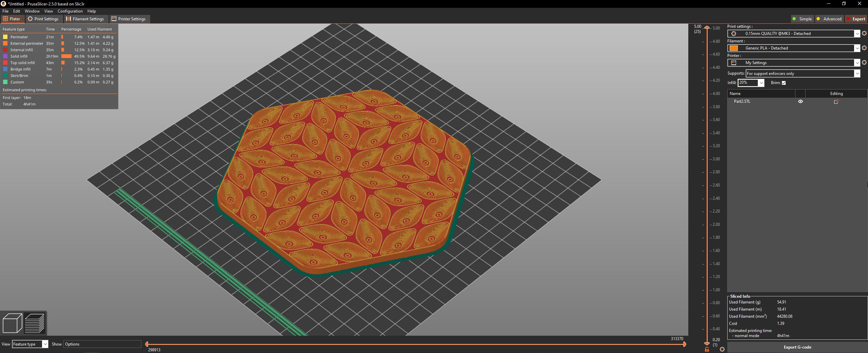Select Expert mode
This screenshot has width=868, height=353.
pos(855,19)
